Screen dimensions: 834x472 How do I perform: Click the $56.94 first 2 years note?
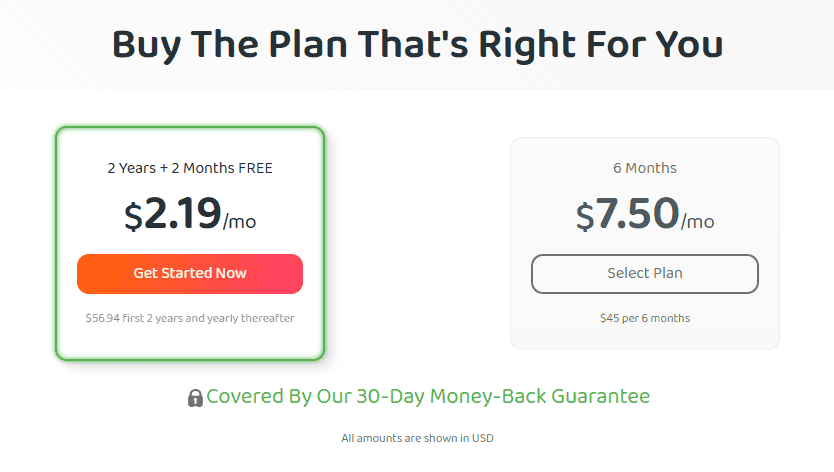pos(190,318)
